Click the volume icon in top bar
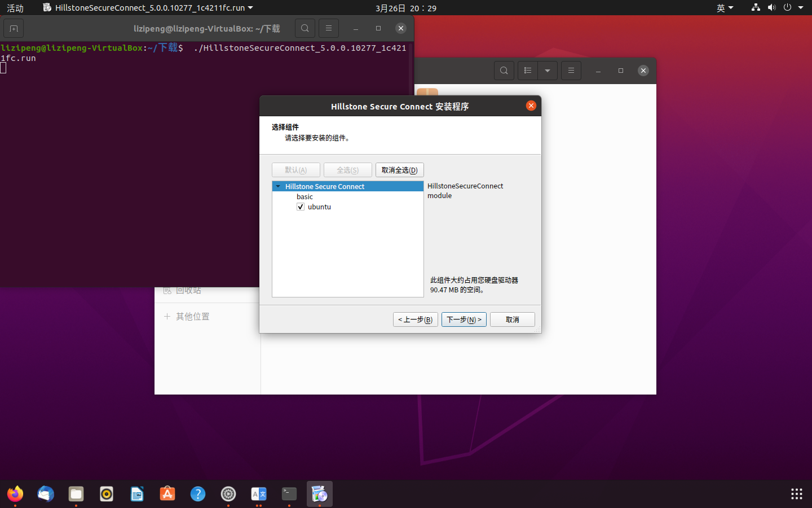The height and width of the screenshot is (508, 812). [x=771, y=7]
